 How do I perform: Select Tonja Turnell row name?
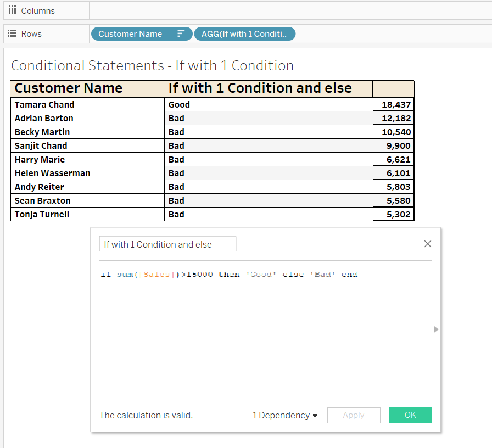click(x=42, y=215)
